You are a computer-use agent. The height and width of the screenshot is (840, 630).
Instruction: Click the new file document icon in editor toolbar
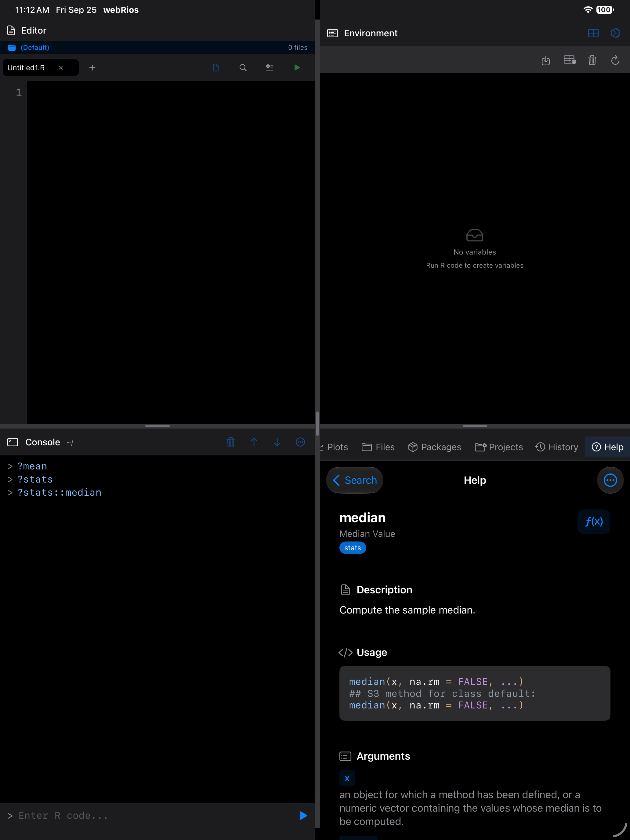(x=216, y=67)
